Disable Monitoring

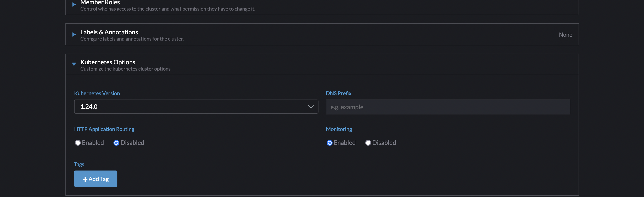(368, 143)
